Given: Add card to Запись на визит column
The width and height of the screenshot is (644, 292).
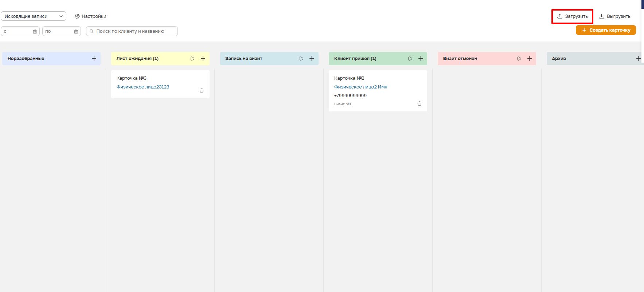Looking at the screenshot, I should 312,59.
